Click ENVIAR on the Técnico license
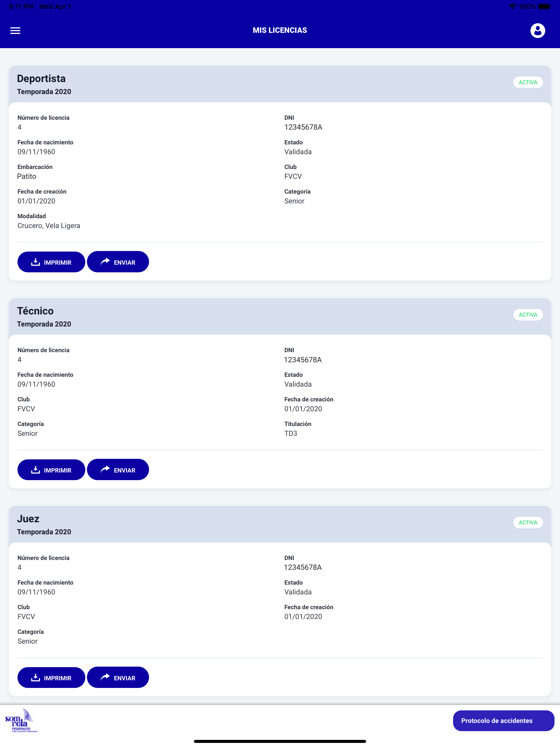 pos(118,470)
